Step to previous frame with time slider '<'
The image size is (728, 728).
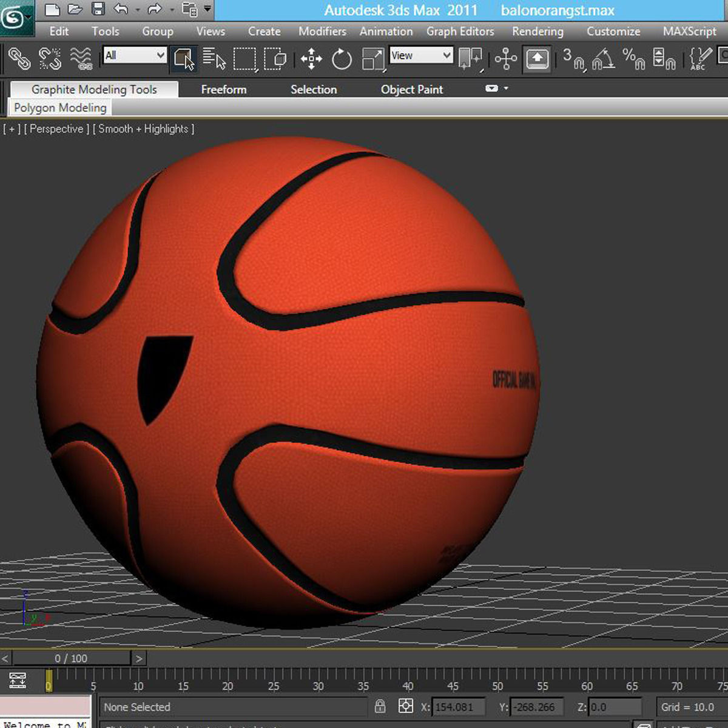pyautogui.click(x=5, y=658)
